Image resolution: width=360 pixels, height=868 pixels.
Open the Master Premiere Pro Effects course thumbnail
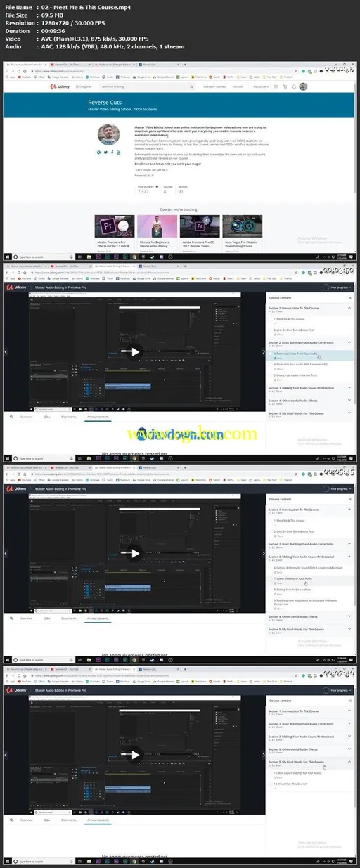tap(115, 226)
